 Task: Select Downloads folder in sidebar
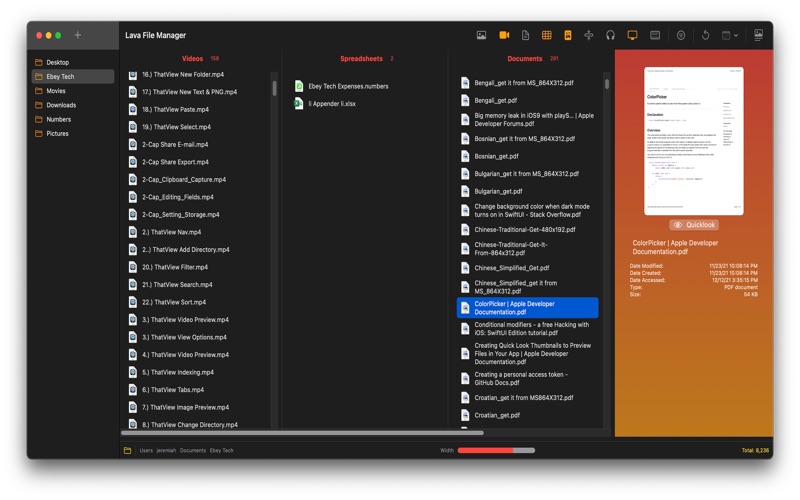[60, 105]
